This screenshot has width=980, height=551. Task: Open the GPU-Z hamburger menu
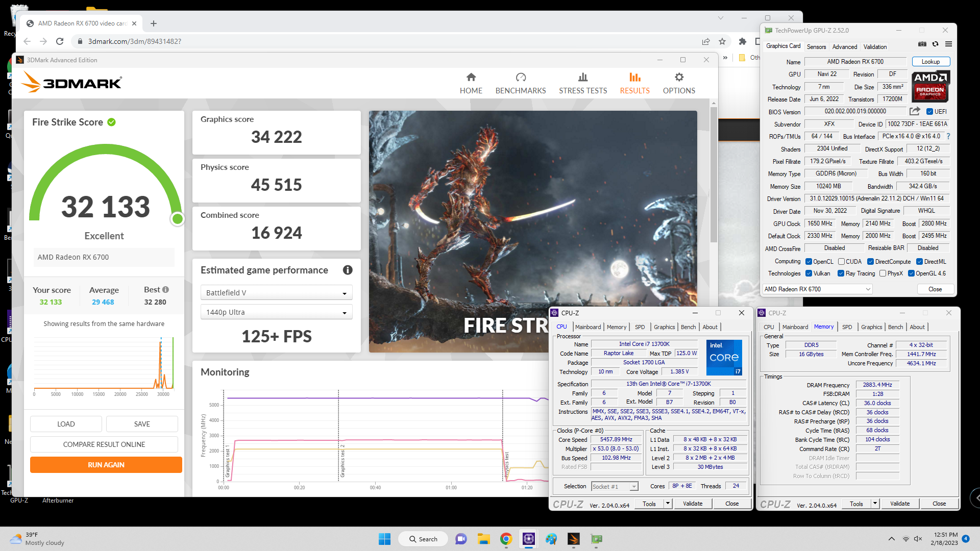click(x=948, y=44)
